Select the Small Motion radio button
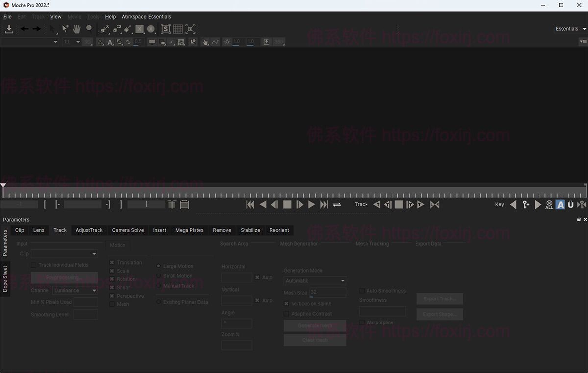 point(158,275)
